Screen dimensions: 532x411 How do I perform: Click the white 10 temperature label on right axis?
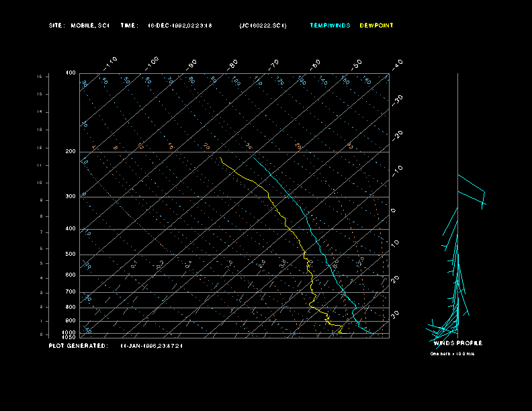click(x=395, y=243)
